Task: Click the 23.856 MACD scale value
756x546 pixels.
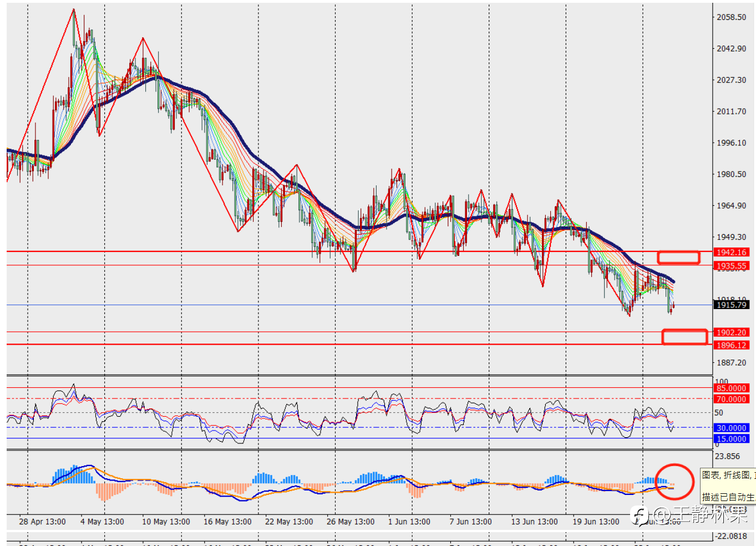Action: pos(727,456)
